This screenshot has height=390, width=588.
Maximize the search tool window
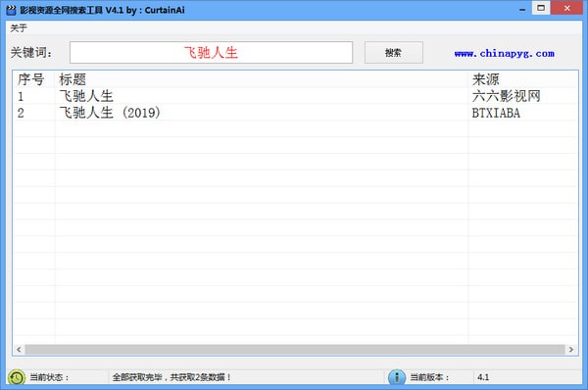(x=541, y=8)
